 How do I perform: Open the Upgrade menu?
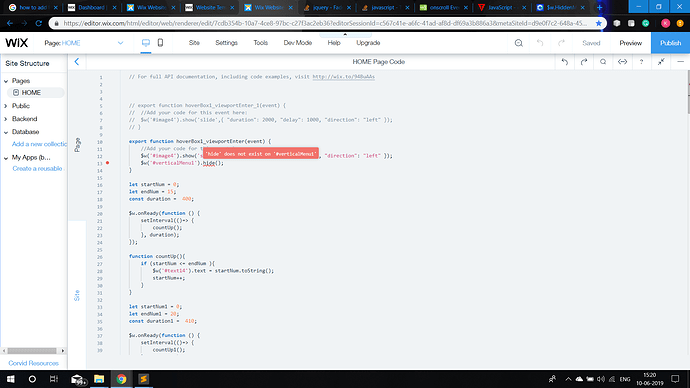(x=368, y=43)
